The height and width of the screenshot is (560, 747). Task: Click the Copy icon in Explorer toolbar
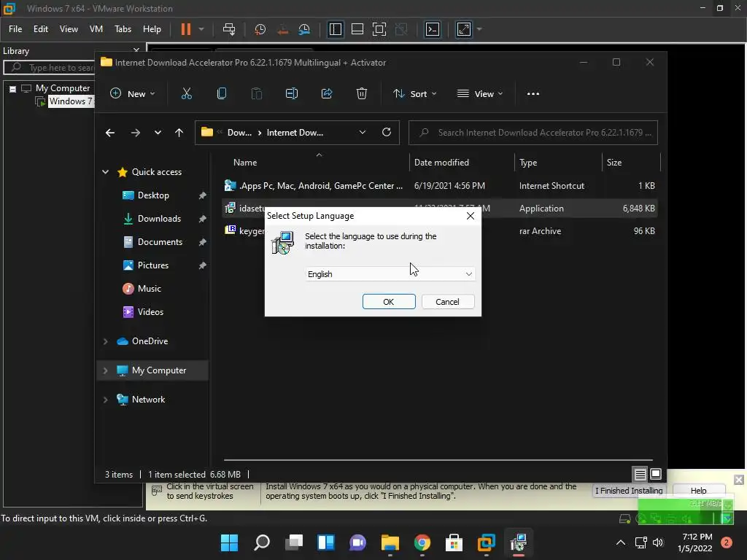click(222, 94)
